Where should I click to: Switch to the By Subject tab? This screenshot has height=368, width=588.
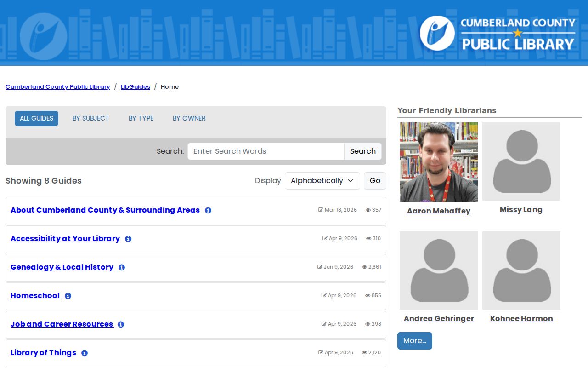point(90,118)
